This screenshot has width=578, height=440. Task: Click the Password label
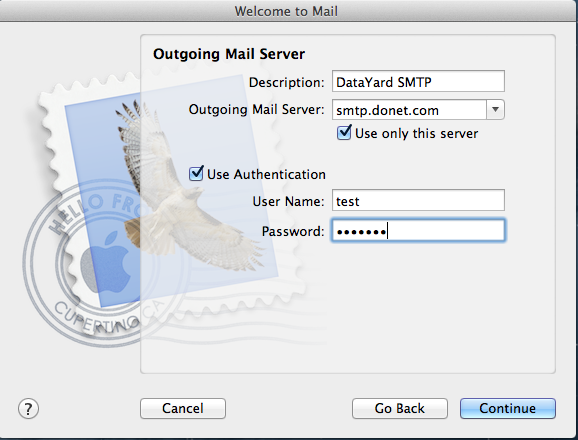pos(293,231)
